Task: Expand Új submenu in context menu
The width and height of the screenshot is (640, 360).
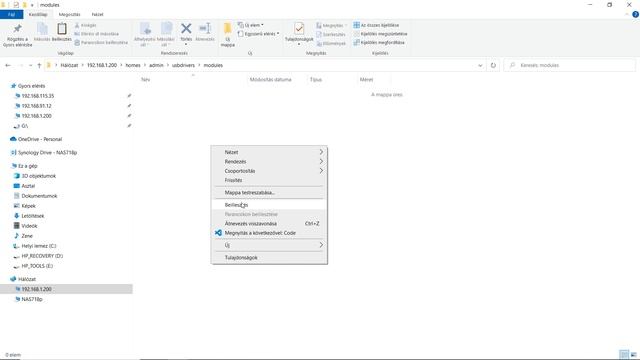Action: click(x=269, y=245)
